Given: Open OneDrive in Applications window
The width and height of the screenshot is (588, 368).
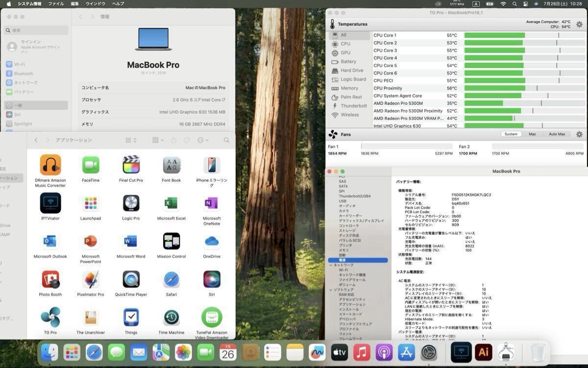Looking at the screenshot, I should click(x=212, y=241).
